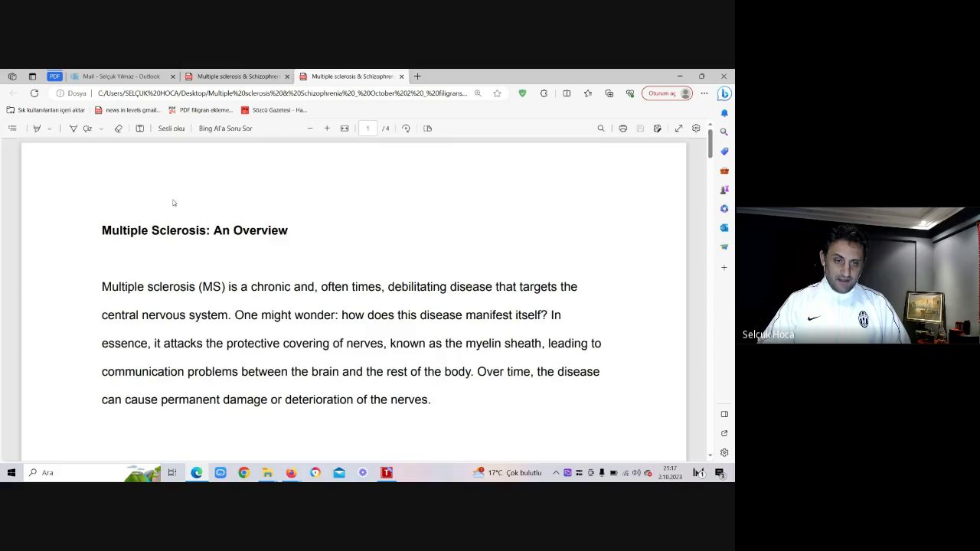Screen dimensions: 980x551
Task: Open Task View on taskbar
Action: point(172,473)
